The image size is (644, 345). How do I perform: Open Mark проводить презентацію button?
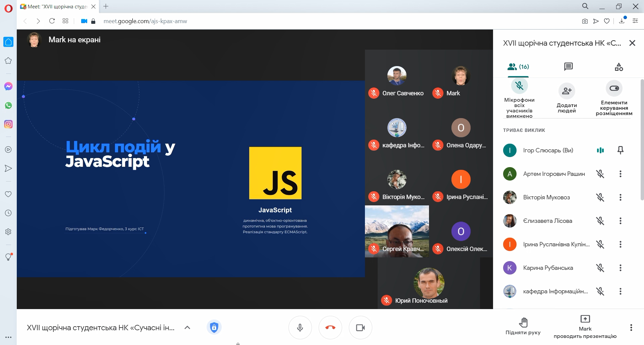coord(585,327)
